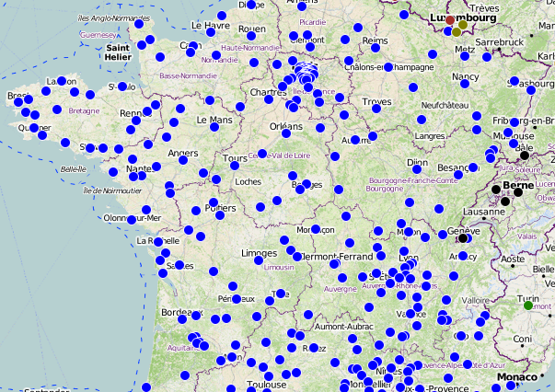Click the Bretagne region label
Viewport: 555px width, 392px height.
tap(83, 110)
